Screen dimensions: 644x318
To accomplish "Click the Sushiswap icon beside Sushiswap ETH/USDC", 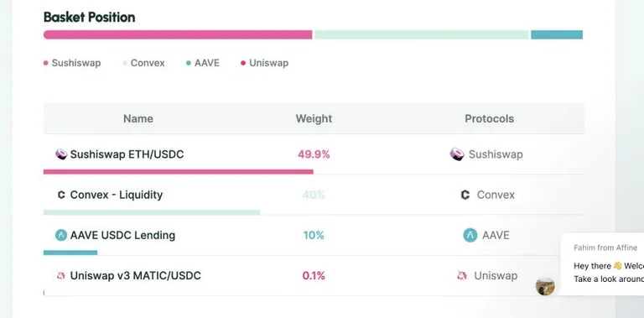I will pyautogui.click(x=61, y=154).
